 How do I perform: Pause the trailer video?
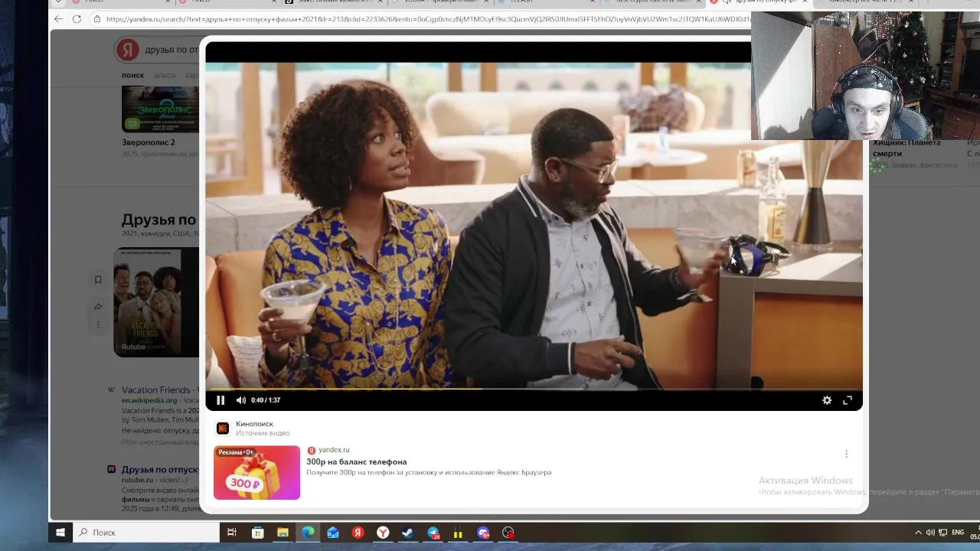[220, 400]
